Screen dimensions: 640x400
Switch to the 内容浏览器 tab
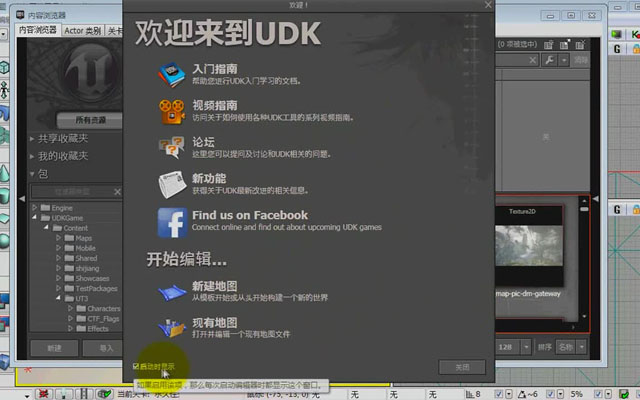point(38,30)
